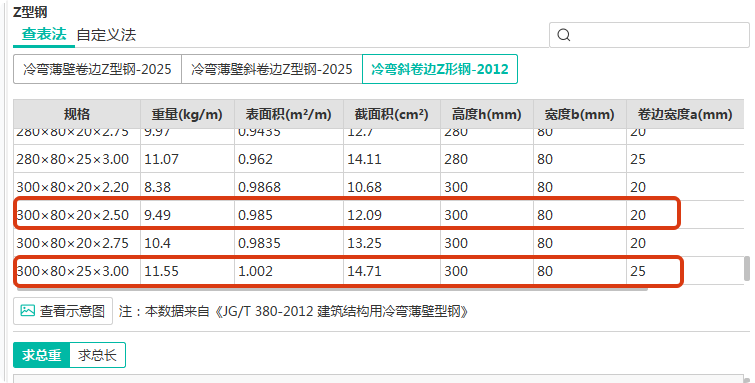Click weight cell 8.38
This screenshot has height=383, width=755.
187,187
